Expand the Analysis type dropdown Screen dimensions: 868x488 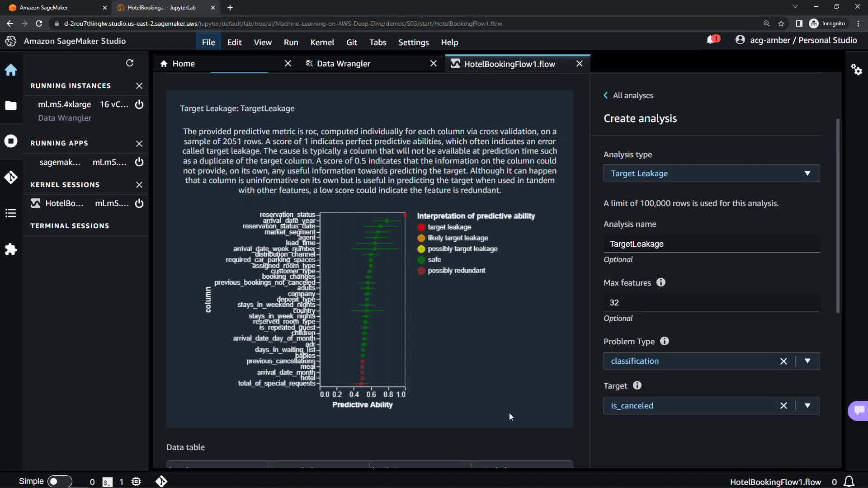711,174
